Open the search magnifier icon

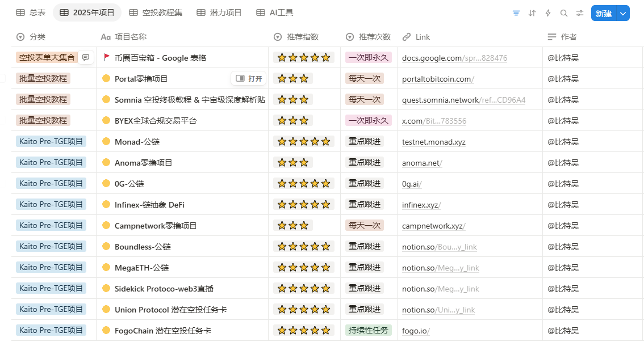564,13
